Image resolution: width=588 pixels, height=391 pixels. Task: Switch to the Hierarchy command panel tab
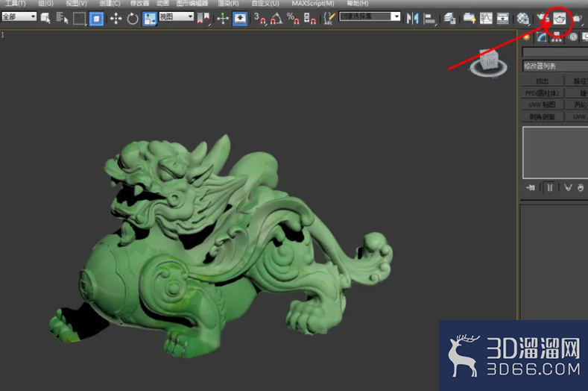pos(557,37)
